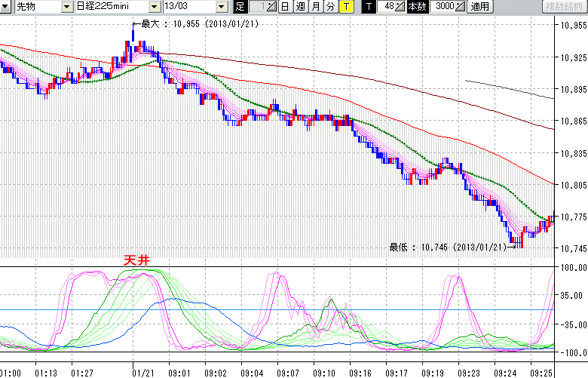This screenshot has height=378, width=588.
Task: Click the black 足 label in toolbar
Action: point(240,7)
